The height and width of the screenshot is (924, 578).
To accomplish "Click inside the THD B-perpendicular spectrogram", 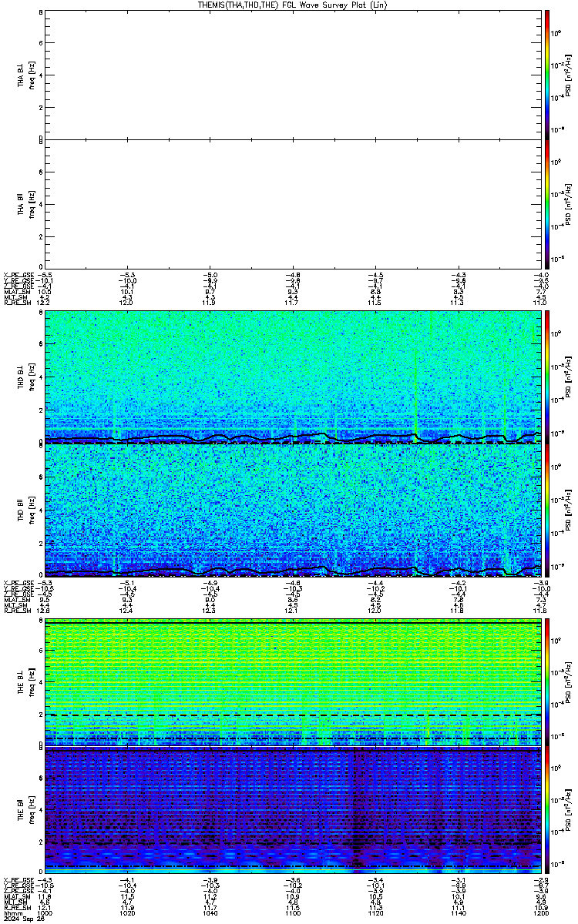I will [292, 377].
